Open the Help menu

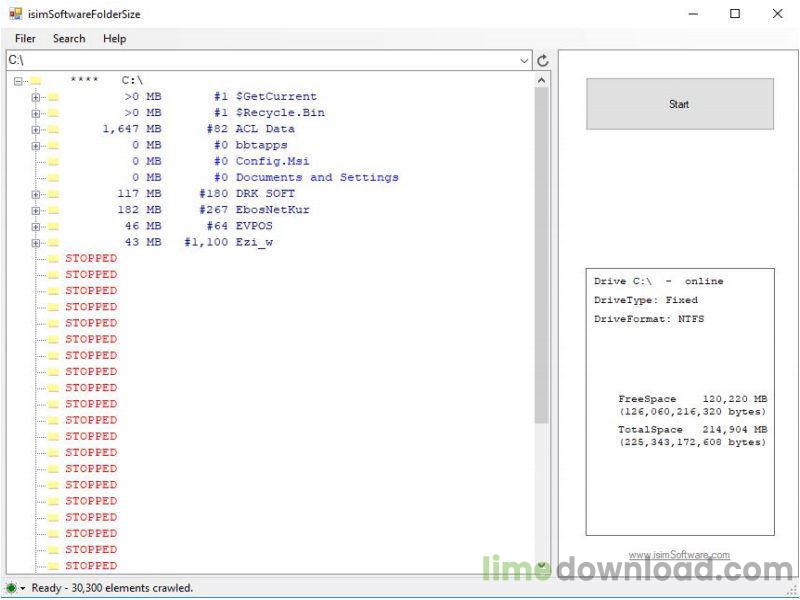point(114,38)
